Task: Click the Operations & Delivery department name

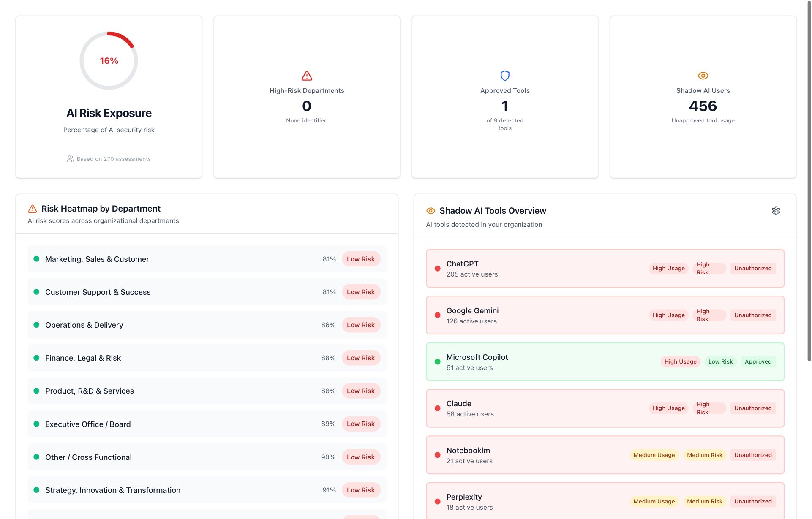Action: pyautogui.click(x=84, y=325)
